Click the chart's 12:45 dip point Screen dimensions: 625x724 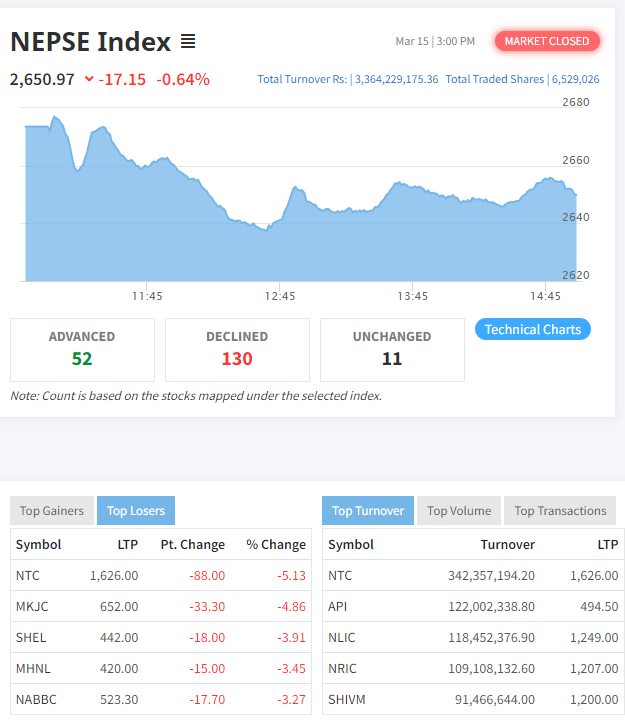pyautogui.click(x=266, y=230)
